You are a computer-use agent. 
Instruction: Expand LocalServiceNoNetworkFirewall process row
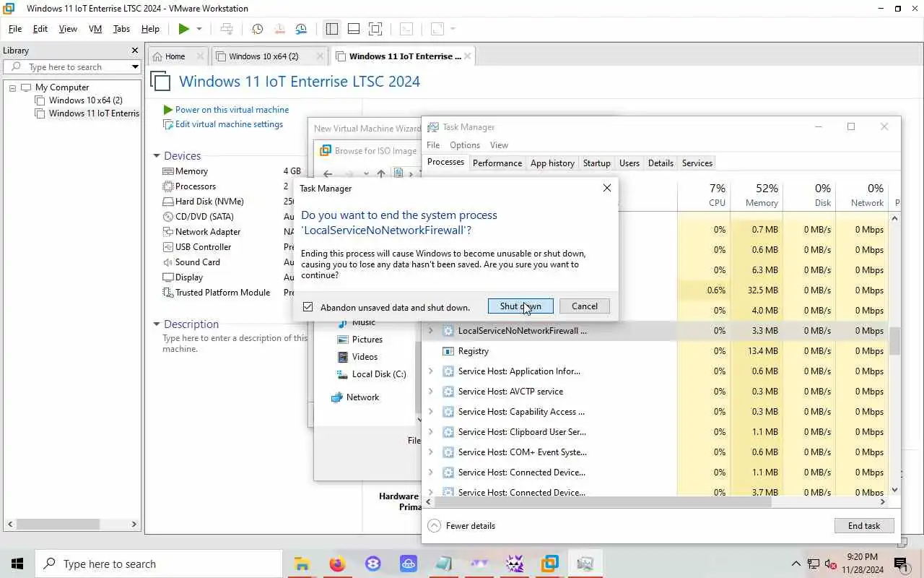431,331
